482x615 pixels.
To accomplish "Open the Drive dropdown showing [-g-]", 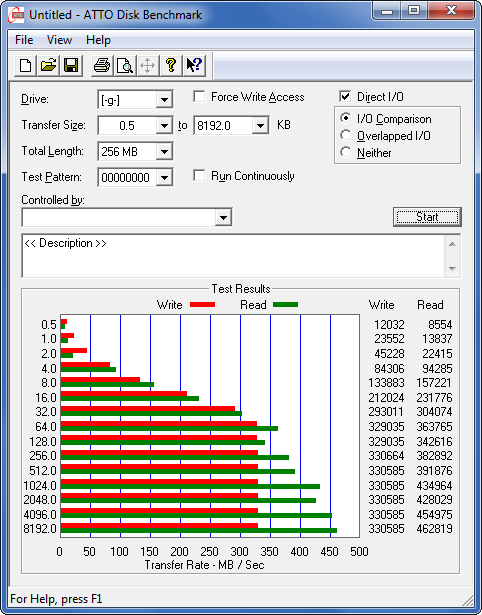I will coord(164,100).
